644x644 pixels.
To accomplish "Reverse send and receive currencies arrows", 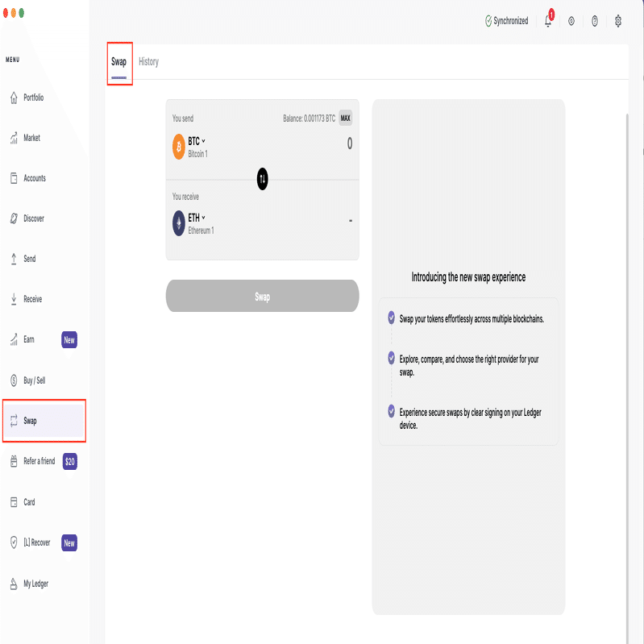I will click(x=263, y=179).
